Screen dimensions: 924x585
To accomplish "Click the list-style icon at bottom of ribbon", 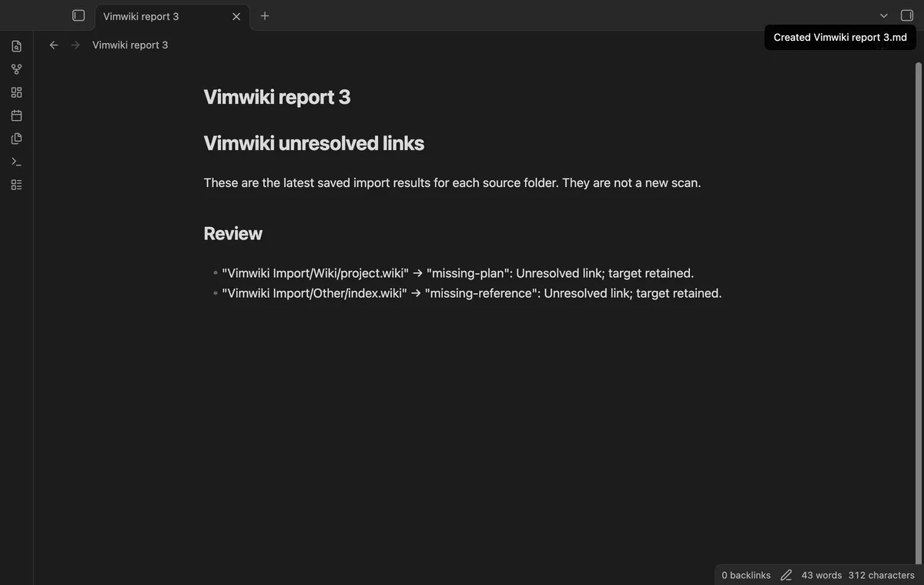I will click(x=17, y=185).
